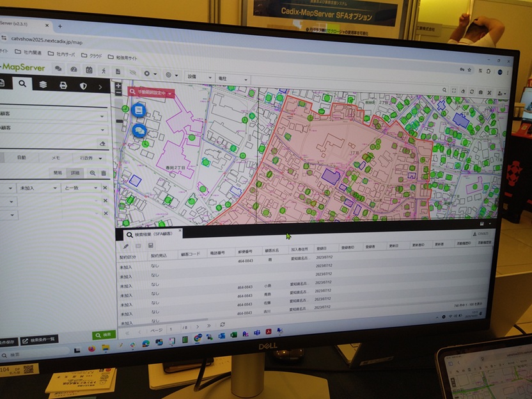532x399 pixels.
Task: Switch to the magnifier search tab
Action: pyautogui.click(x=22, y=83)
